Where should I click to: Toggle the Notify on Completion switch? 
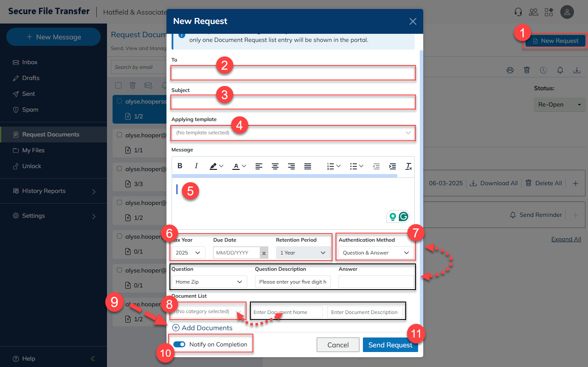click(179, 344)
